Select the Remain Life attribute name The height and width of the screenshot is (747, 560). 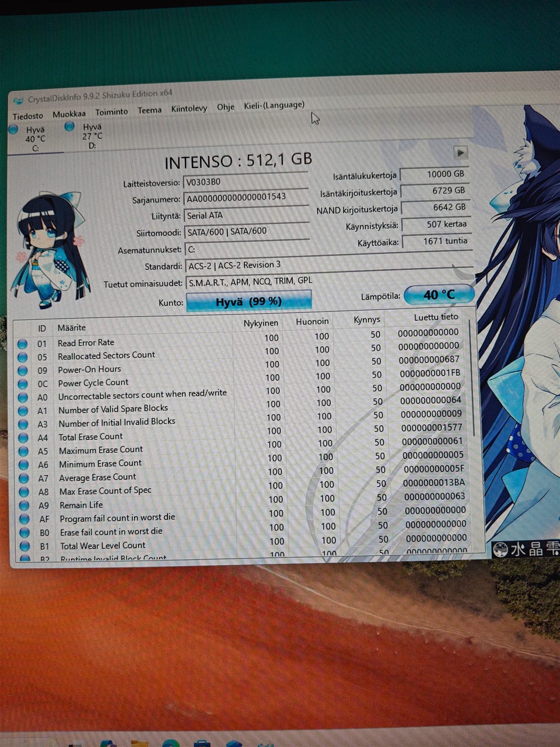[81, 505]
